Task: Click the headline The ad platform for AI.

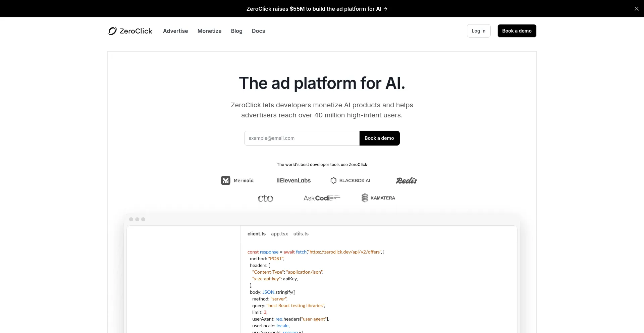Action: [x=322, y=83]
